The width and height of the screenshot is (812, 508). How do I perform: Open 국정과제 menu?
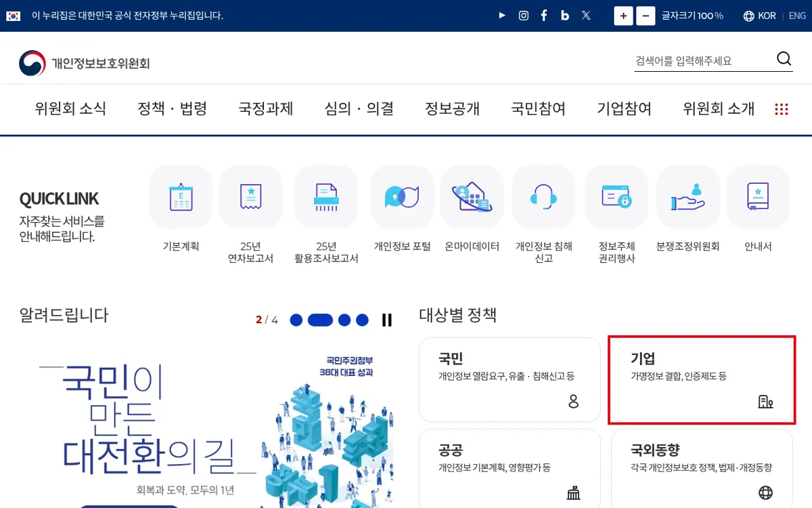tap(265, 108)
